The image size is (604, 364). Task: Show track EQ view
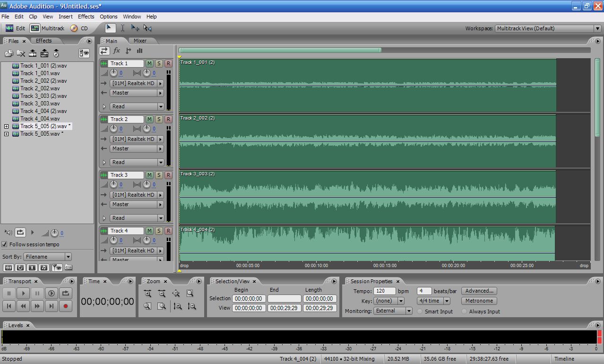pos(140,51)
